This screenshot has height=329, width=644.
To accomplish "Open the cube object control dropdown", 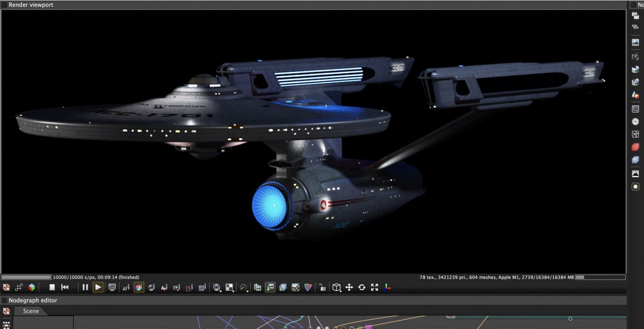I will tap(337, 288).
